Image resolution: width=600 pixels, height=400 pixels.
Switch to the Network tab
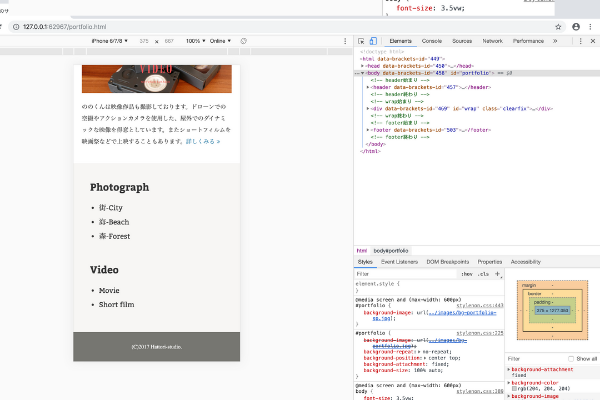tap(492, 41)
